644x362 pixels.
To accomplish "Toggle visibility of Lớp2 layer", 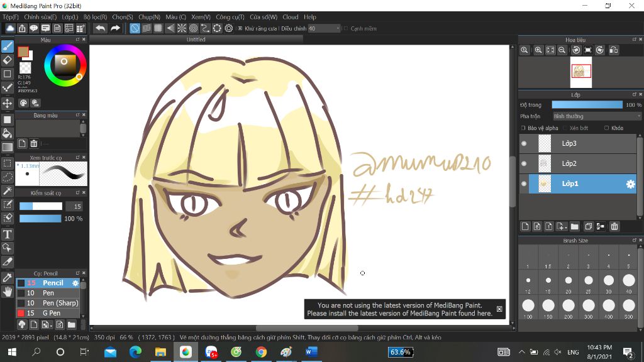I will [524, 164].
